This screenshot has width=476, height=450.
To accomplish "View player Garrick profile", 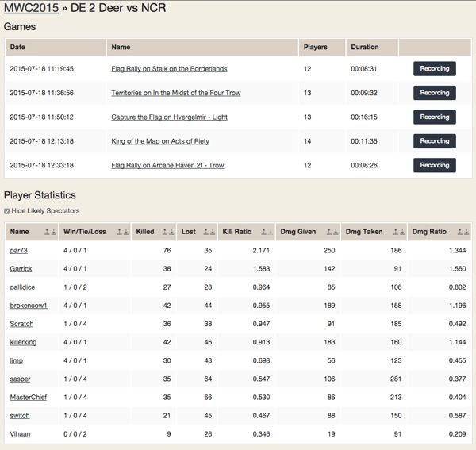I will 21,269.
